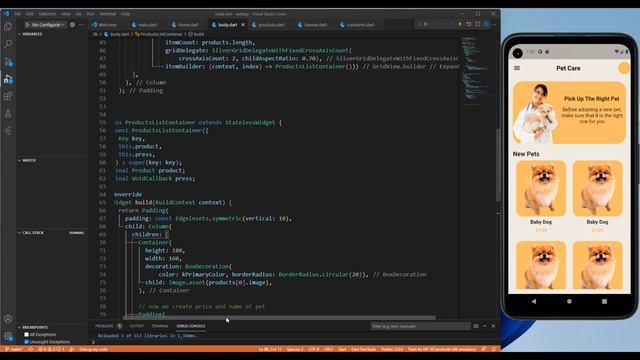Click the notifications bell in status bar
Viewport: 640px width, 360px height.
click(493, 349)
